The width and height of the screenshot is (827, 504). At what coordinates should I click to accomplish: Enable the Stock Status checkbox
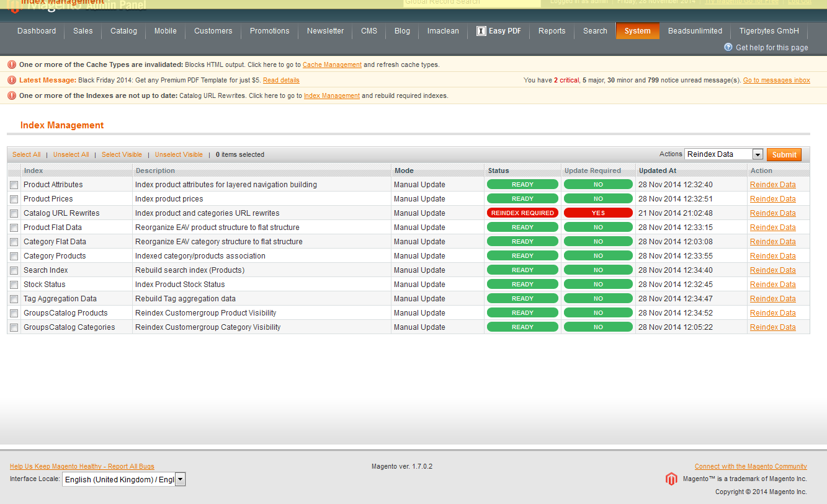click(14, 285)
